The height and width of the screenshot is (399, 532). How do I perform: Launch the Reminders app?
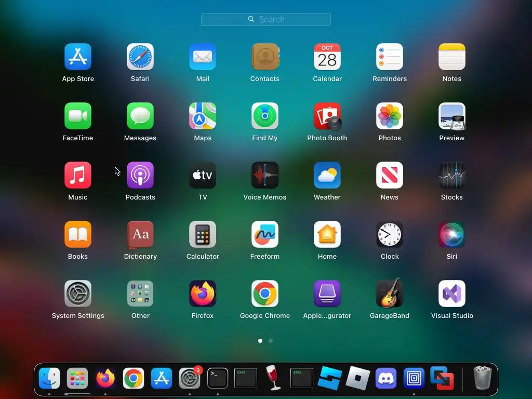tap(390, 57)
